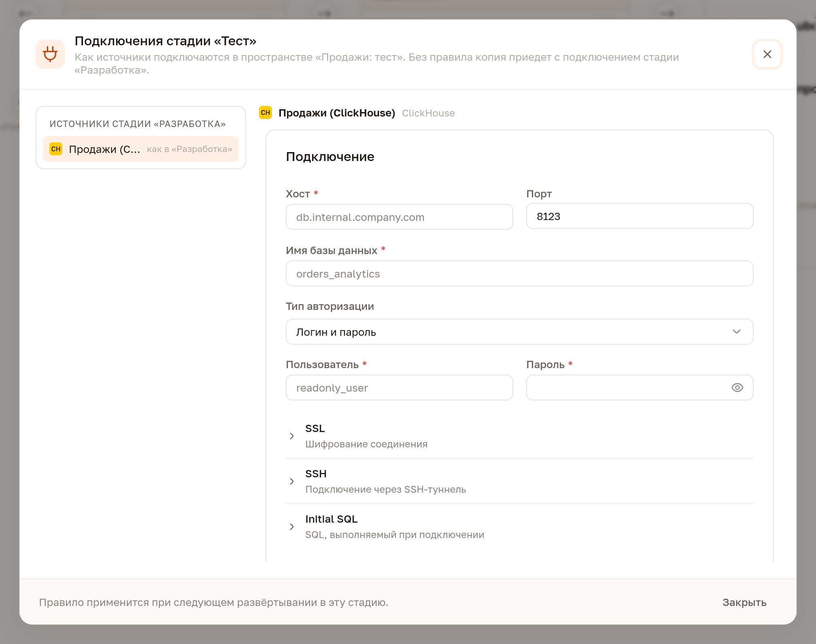Click the «Подключение через SSH-туннель» description
This screenshot has height=644, width=816.
pos(386,489)
